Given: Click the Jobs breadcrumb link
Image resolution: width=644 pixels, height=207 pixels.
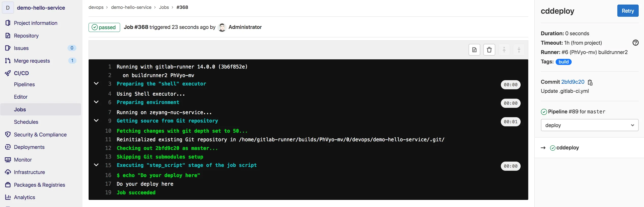Looking at the screenshot, I should point(164,7).
